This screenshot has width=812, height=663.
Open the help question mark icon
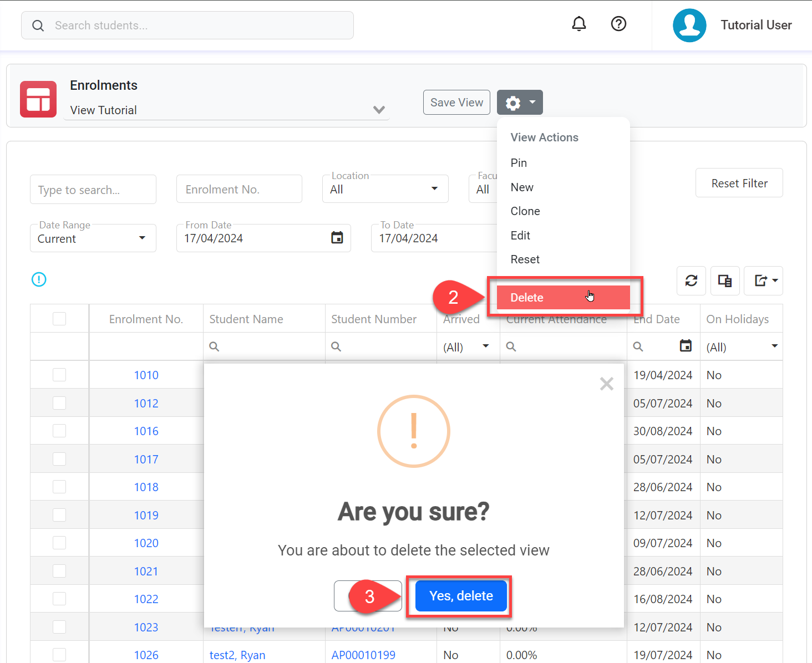618,24
